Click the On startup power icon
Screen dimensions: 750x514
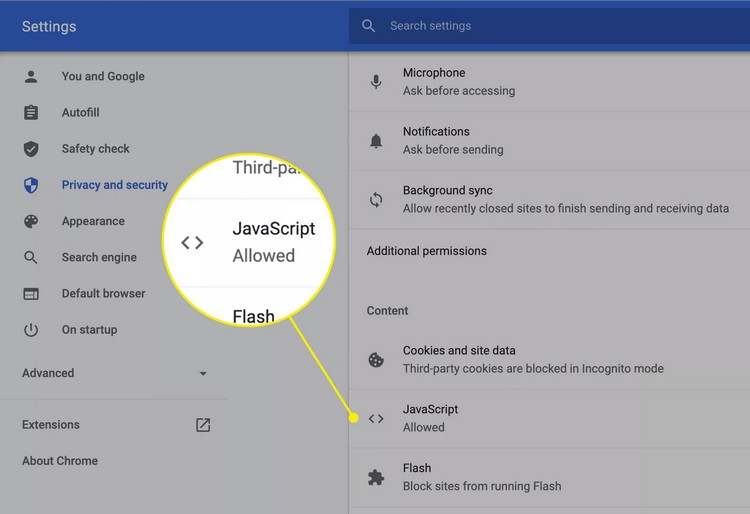click(x=31, y=330)
